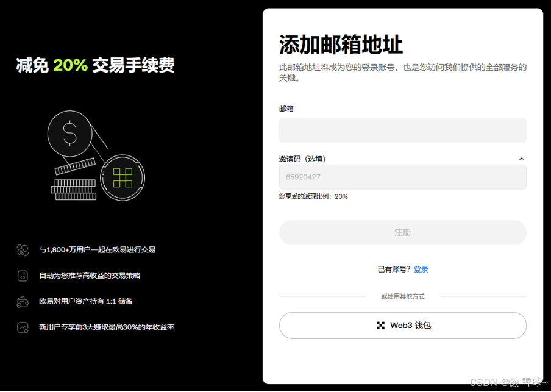Click the 减免 20% 交易手续费 headline
The width and height of the screenshot is (551, 392).
pyautogui.click(x=95, y=65)
